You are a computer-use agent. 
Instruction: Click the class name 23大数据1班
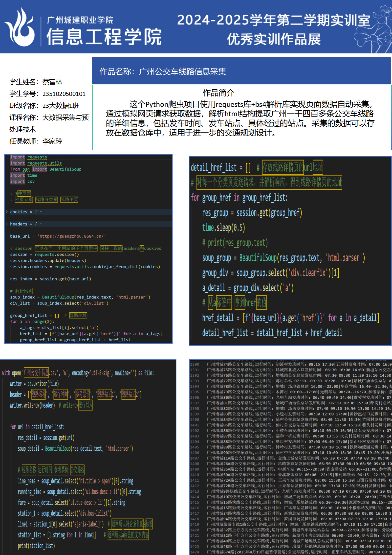point(61,106)
